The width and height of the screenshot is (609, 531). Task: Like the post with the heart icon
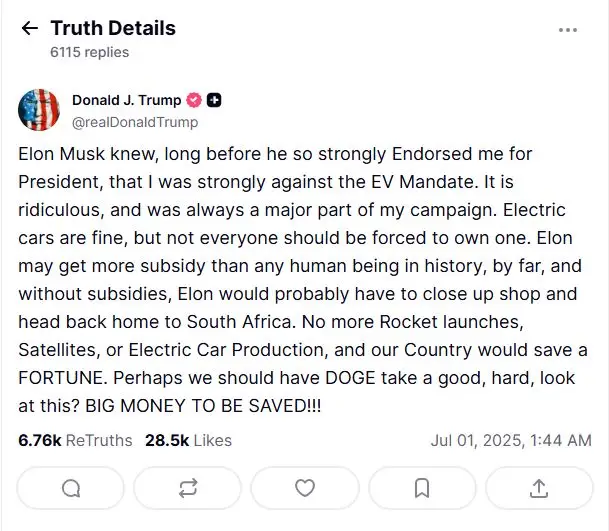pyautogui.click(x=305, y=488)
